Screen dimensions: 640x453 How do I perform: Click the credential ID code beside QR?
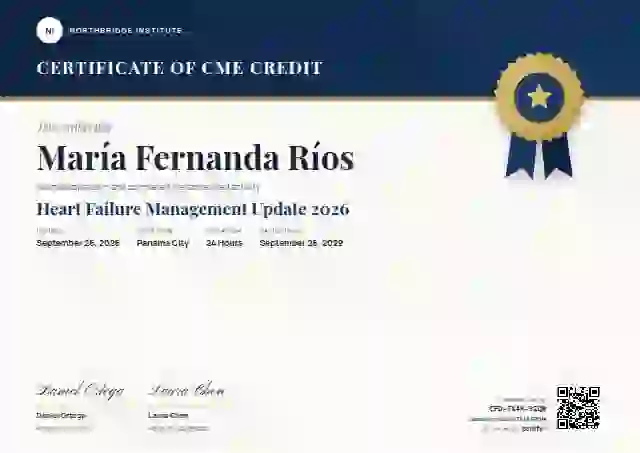pos(517,409)
